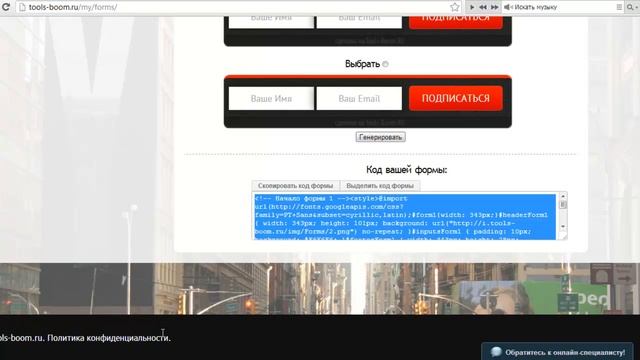Click the 'Ваш Email' field in lower form
Viewport: 640px width, 360px height.
(359, 98)
